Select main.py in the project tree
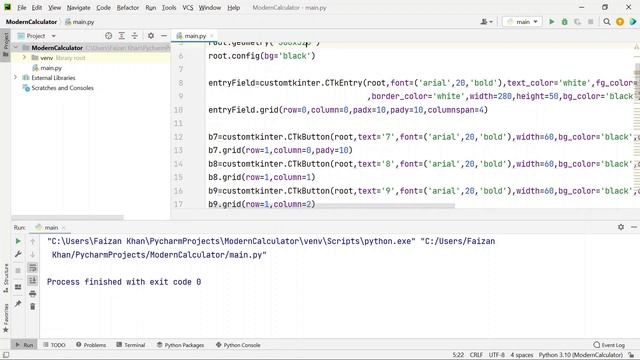 click(51, 68)
